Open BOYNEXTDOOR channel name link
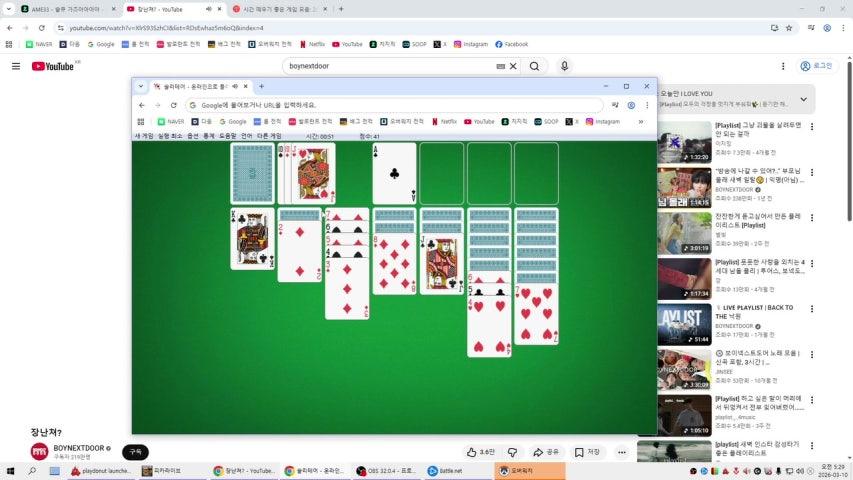This screenshot has height=480, width=853. click(78, 448)
